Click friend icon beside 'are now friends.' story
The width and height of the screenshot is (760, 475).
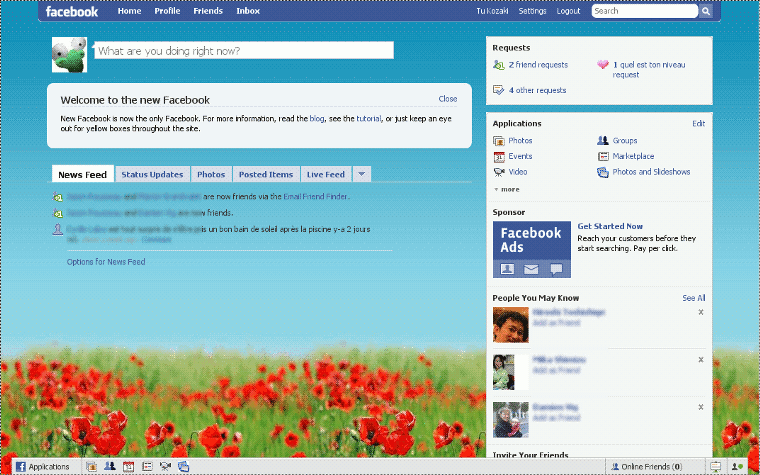[58, 213]
